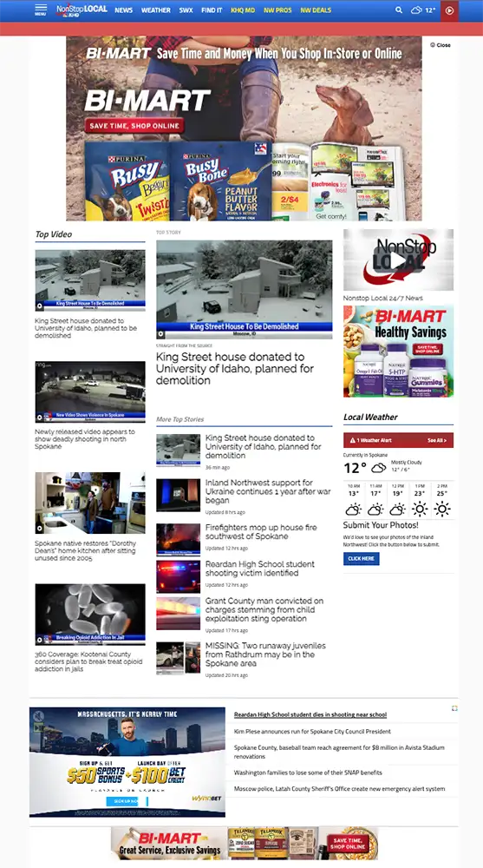The height and width of the screenshot is (868, 483).
Task: Click See All weather alerts
Action: 436,441
